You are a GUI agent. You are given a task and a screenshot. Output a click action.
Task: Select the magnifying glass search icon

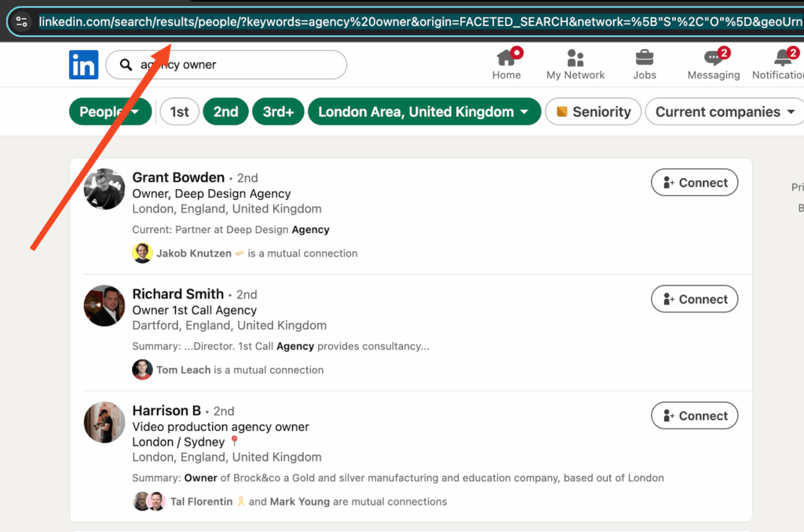point(126,64)
